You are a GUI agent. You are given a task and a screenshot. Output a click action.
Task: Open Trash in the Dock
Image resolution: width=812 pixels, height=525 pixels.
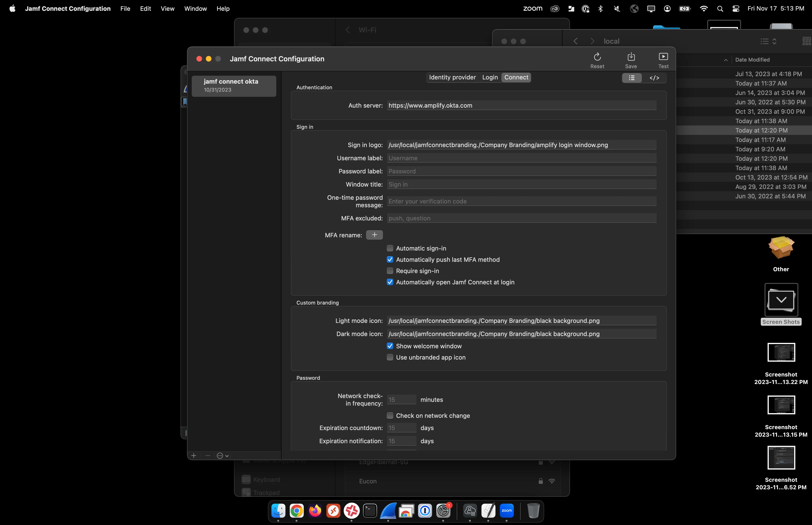tap(533, 511)
